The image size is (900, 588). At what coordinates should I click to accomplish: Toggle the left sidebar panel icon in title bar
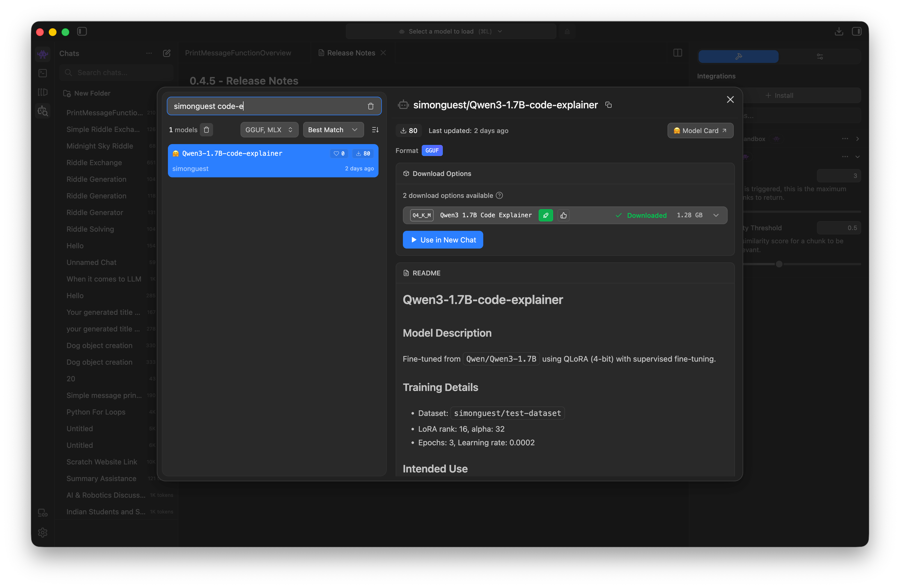click(x=82, y=31)
